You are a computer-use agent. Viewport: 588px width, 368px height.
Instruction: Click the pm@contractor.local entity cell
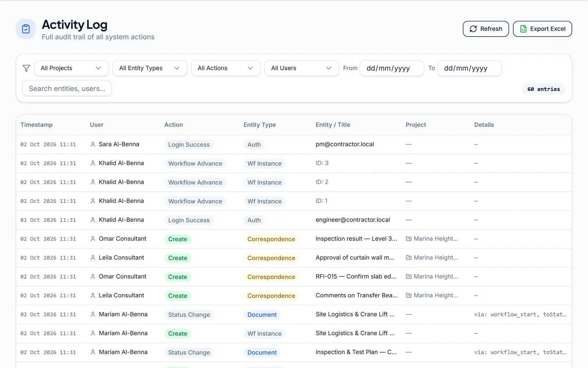click(345, 144)
